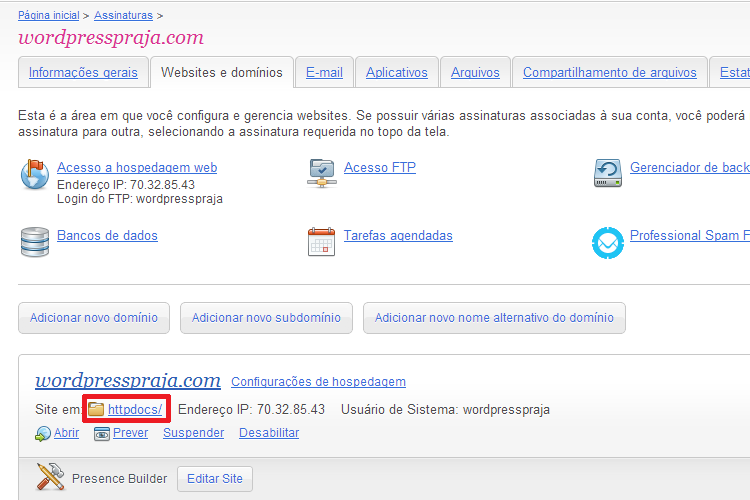Open the Professional Spam Filter link
The height and width of the screenshot is (500, 750).
coord(690,235)
